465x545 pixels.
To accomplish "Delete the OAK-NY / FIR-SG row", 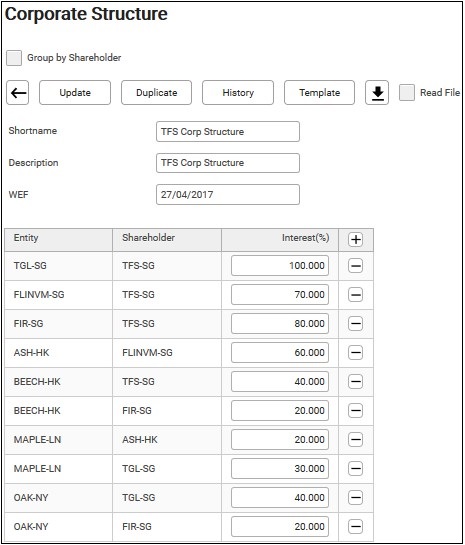I will (x=356, y=527).
